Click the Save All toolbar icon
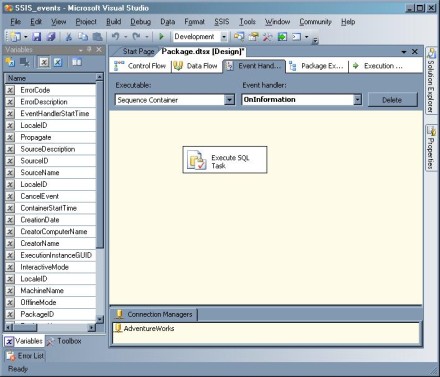440x377 pixels. [x=51, y=36]
